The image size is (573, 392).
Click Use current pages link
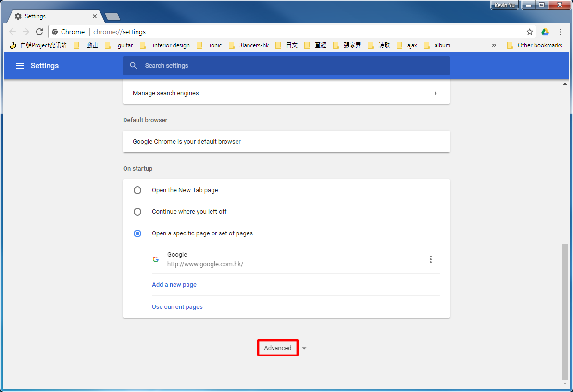177,307
